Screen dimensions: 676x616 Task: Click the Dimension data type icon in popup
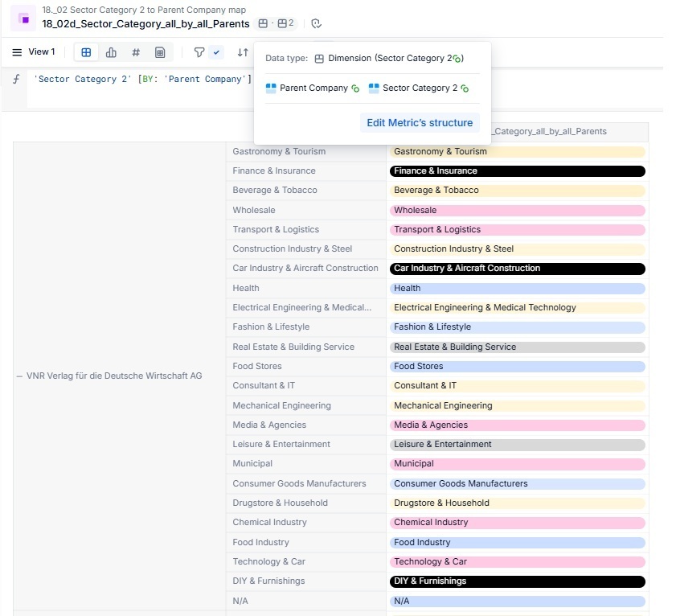(319, 59)
